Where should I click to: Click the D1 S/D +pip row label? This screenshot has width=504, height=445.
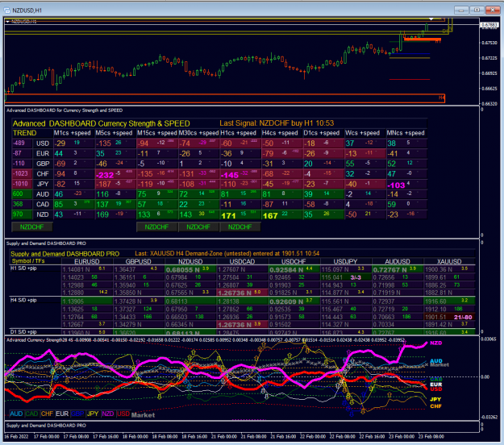coord(23,331)
